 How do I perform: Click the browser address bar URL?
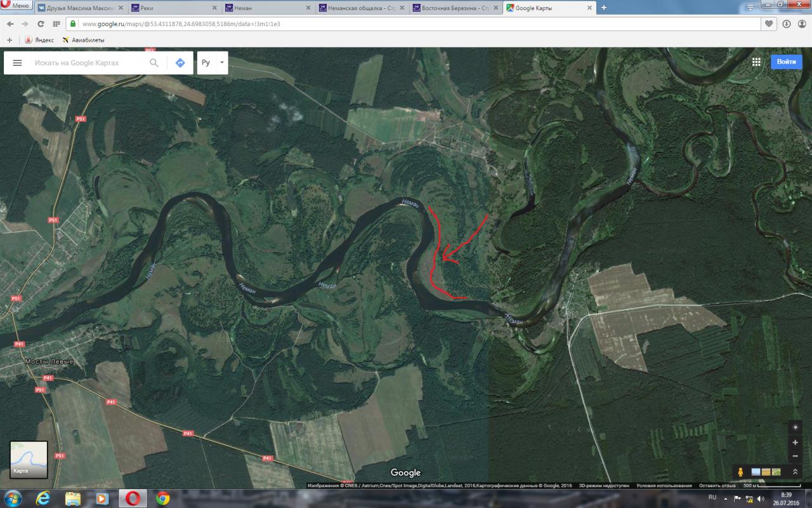(181, 23)
